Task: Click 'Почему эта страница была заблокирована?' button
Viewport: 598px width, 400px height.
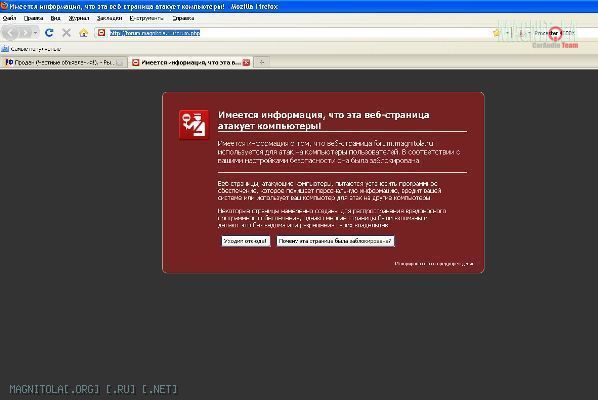Action: 335,241
